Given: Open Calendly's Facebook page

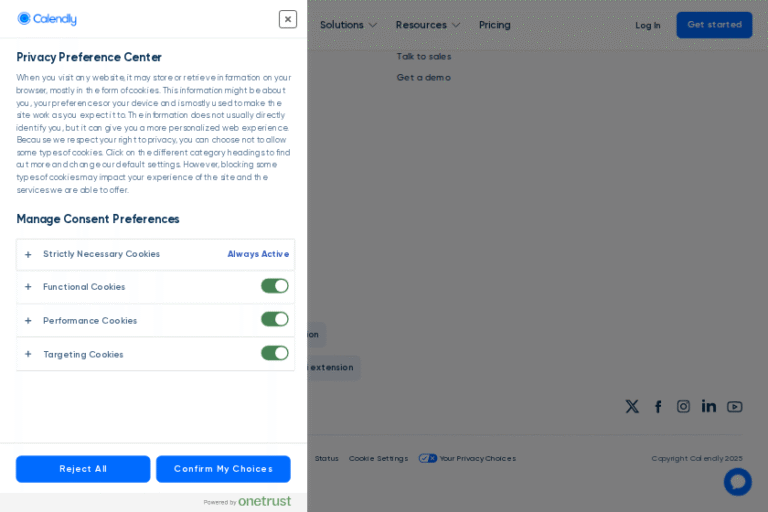Looking at the screenshot, I should pos(658,406).
